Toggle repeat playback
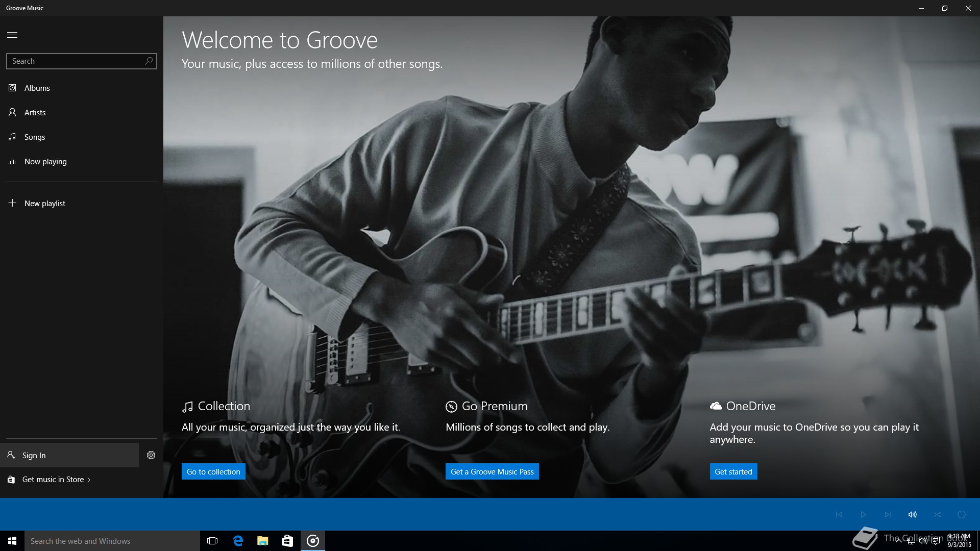The height and width of the screenshot is (551, 980). tap(962, 514)
